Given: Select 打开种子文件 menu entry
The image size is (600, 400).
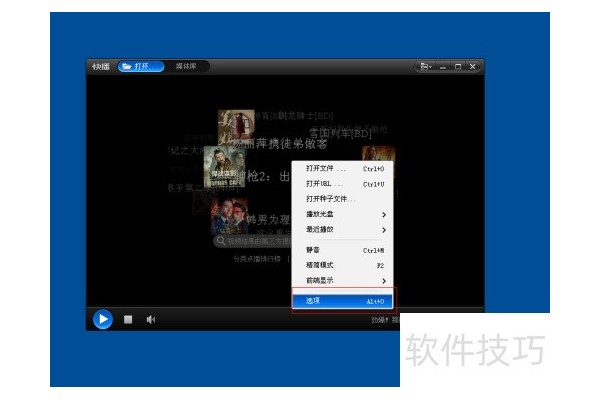Looking at the screenshot, I should [x=342, y=199].
